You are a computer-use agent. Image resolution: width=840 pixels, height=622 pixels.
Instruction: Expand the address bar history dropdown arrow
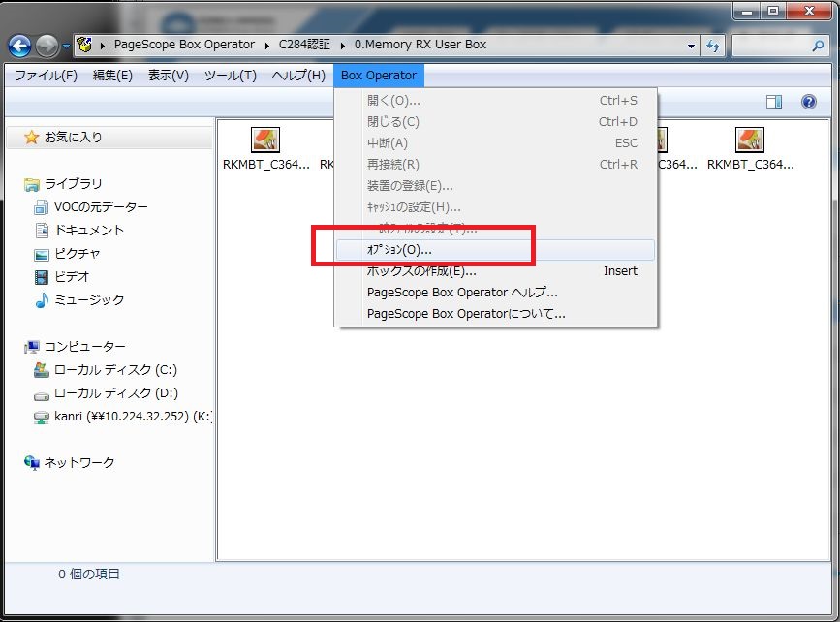pyautogui.click(x=691, y=45)
